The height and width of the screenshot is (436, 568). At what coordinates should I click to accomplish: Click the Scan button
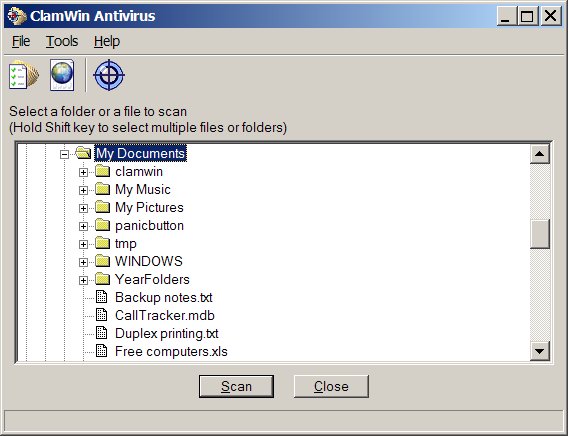click(x=236, y=386)
